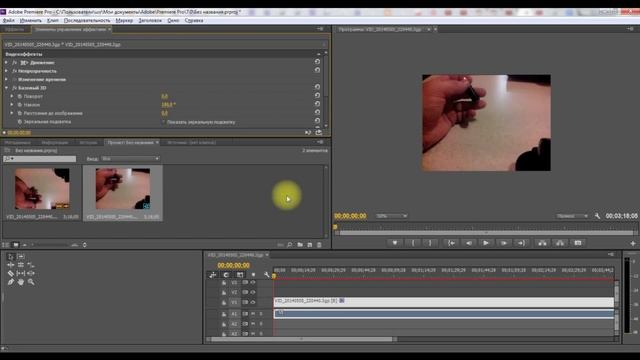
Task: Toggle snap in the timeline
Action: click(x=226, y=275)
